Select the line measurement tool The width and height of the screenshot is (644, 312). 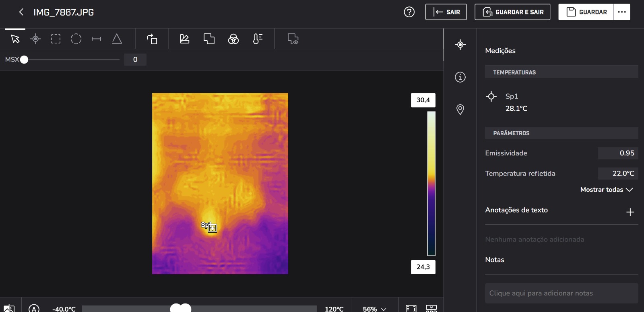tap(96, 39)
